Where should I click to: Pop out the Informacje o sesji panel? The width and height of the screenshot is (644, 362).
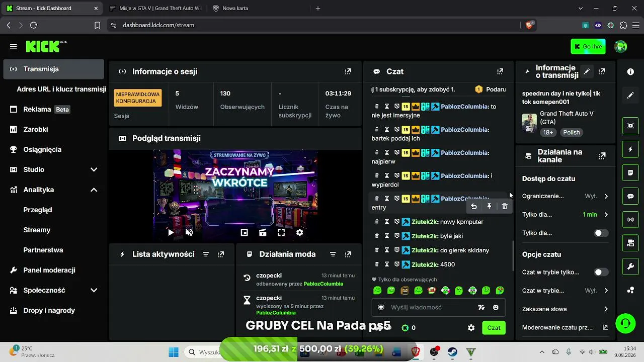tap(348, 71)
